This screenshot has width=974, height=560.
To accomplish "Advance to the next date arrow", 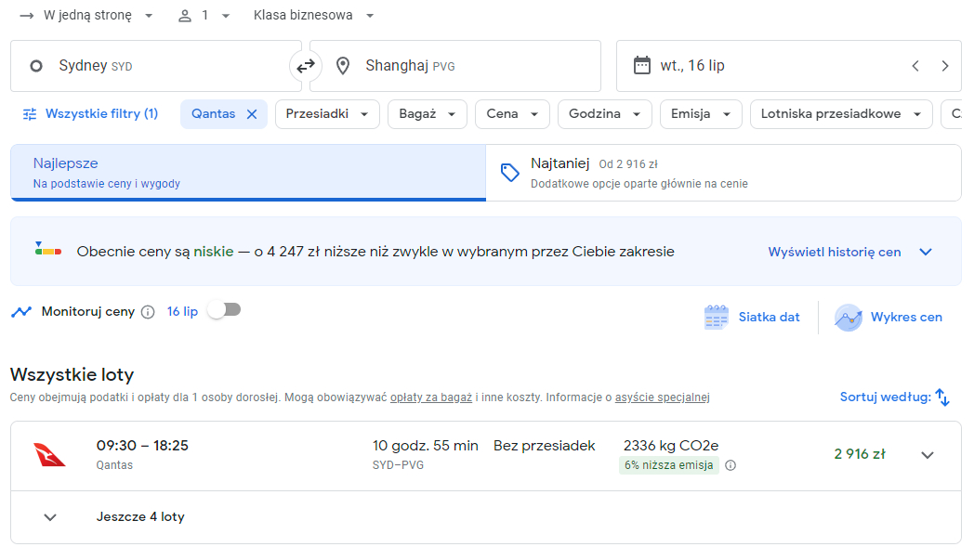I will click(x=945, y=66).
